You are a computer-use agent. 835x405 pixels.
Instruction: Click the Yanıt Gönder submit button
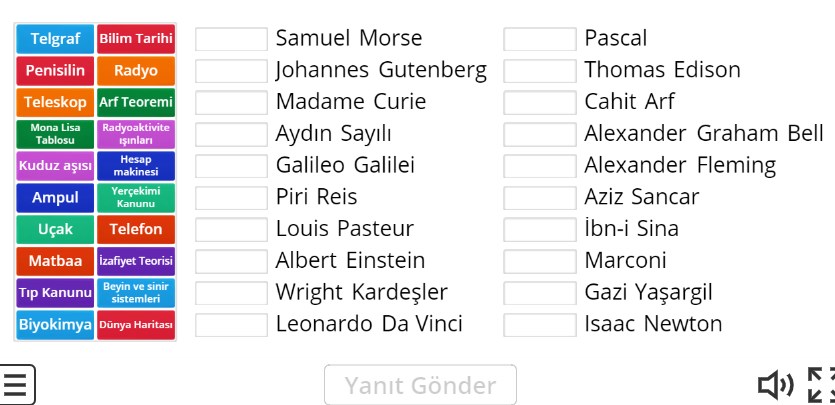[420, 385]
